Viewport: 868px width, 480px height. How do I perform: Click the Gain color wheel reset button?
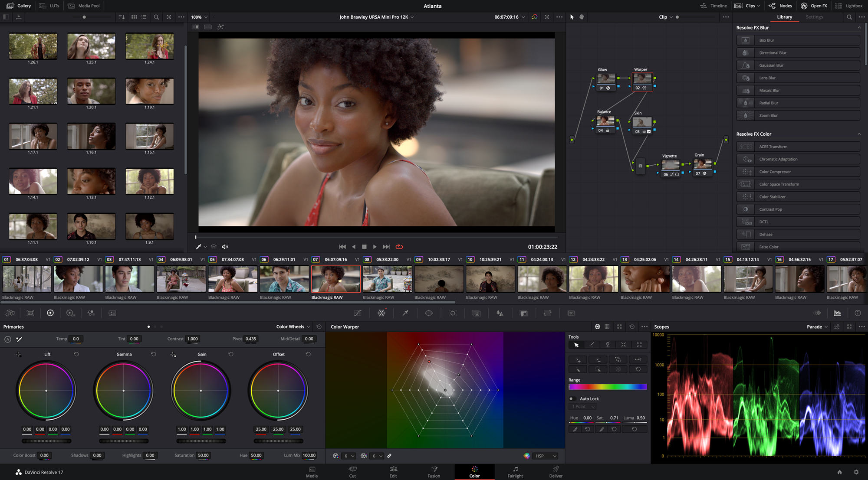230,353
